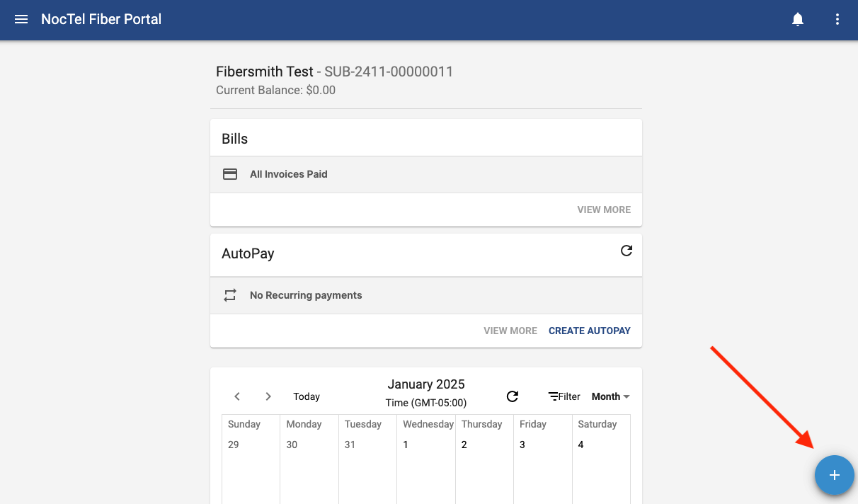The height and width of the screenshot is (504, 858).
Task: Open the calendar Filter options
Action: click(x=564, y=396)
